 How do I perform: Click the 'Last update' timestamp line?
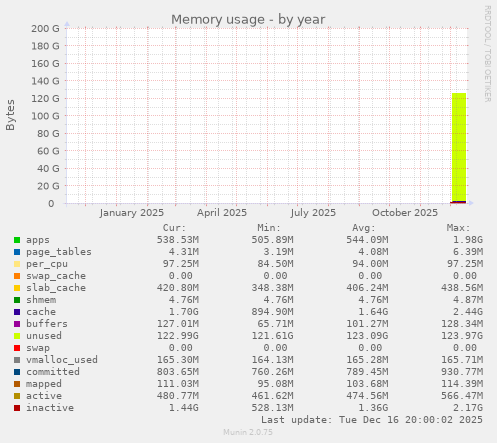click(372, 420)
